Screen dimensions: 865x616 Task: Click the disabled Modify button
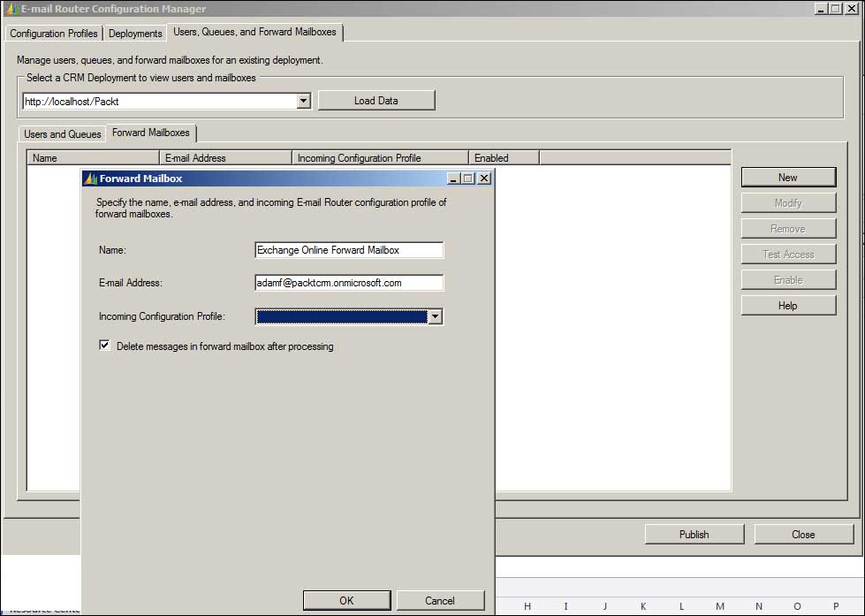pos(788,202)
